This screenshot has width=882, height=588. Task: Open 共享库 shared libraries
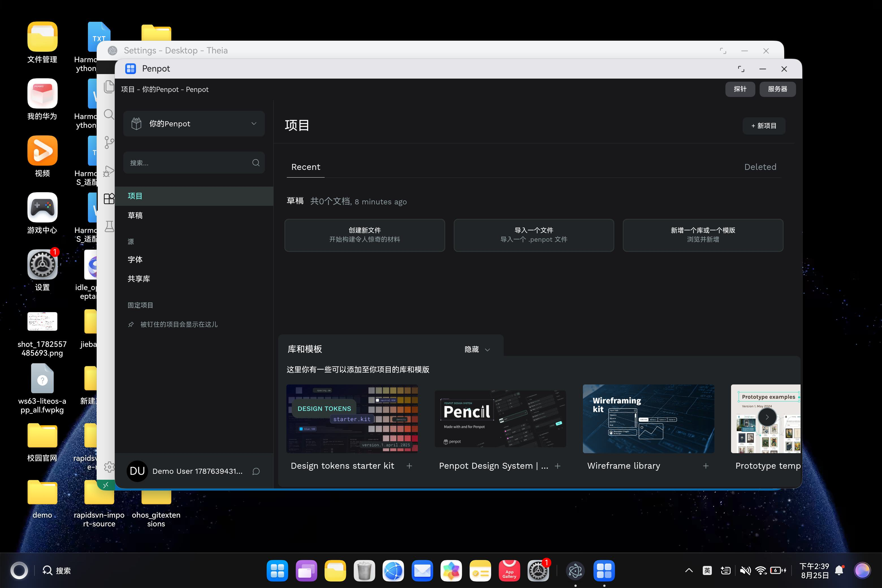(x=194, y=279)
